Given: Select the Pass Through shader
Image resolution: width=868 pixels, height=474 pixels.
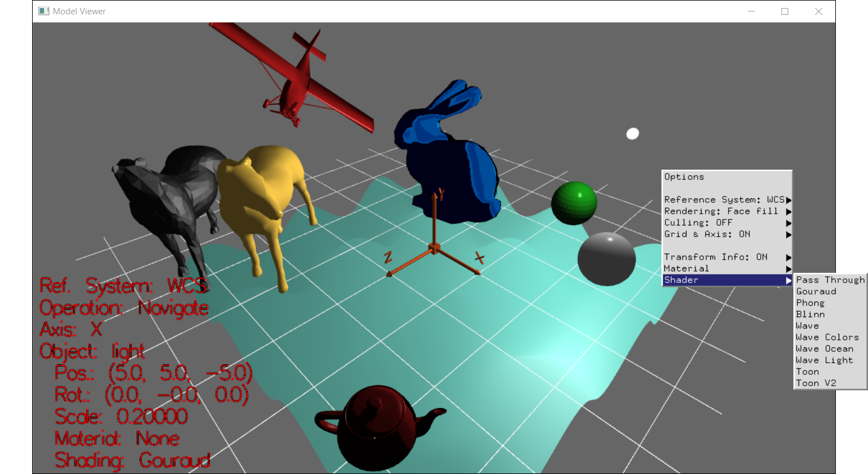Looking at the screenshot, I should click(x=830, y=280).
